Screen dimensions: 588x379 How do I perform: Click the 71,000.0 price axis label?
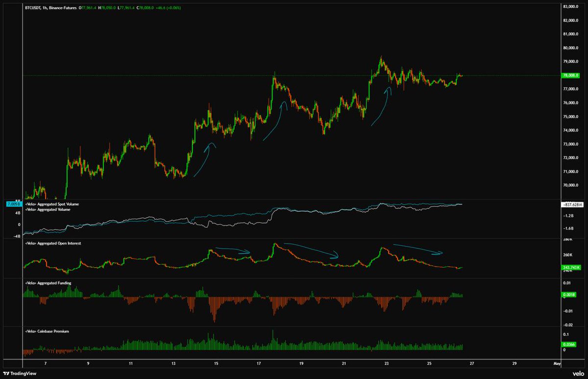point(572,171)
